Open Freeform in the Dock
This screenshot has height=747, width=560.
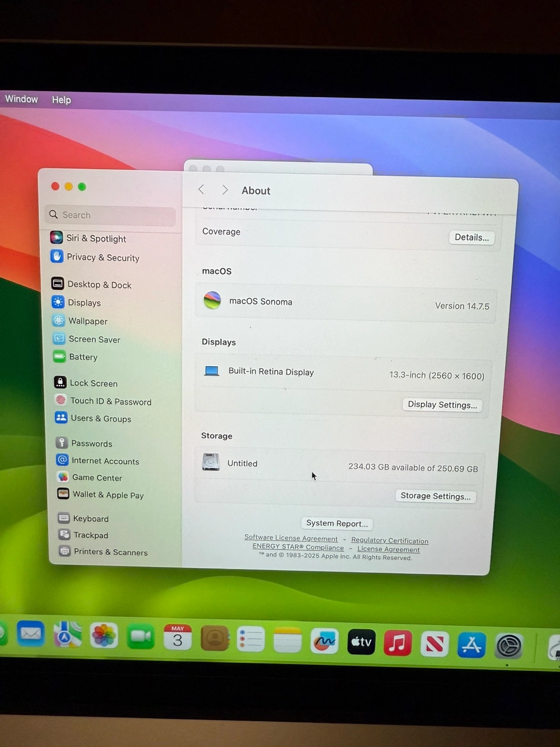pyautogui.click(x=325, y=642)
